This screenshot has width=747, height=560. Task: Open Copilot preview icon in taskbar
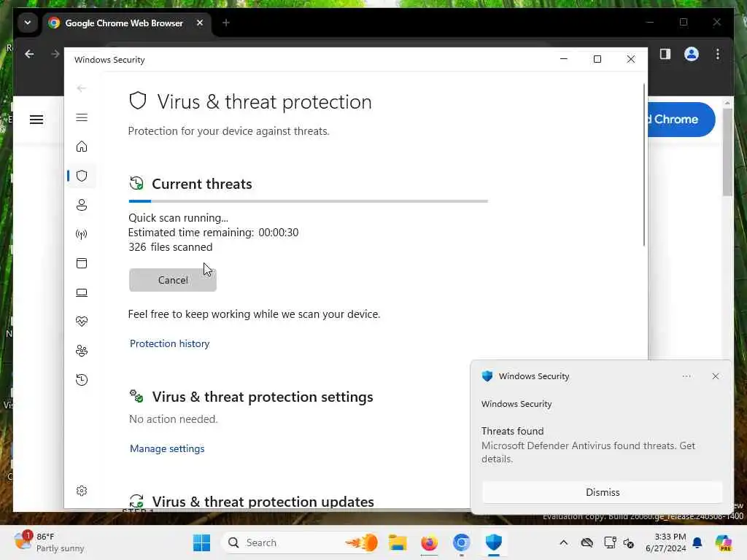coord(723,542)
